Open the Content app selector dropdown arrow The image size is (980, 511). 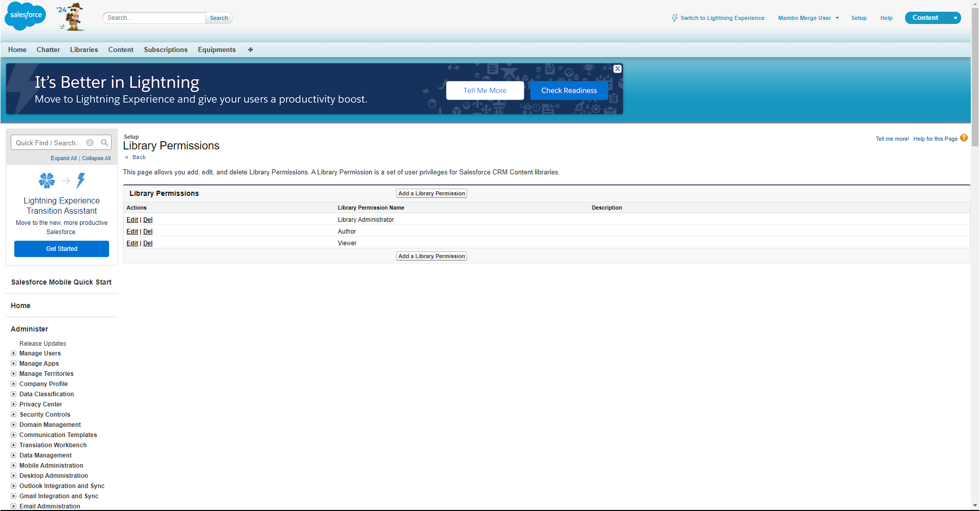click(954, 17)
